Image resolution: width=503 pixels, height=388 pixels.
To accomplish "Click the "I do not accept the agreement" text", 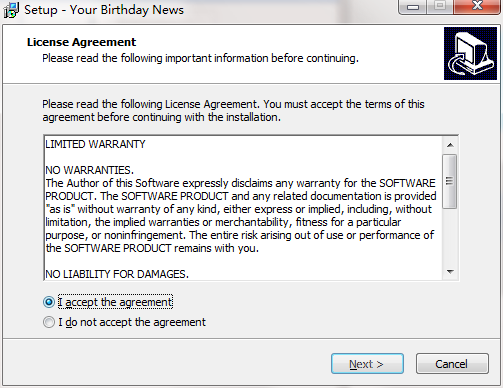I will coord(132,322).
